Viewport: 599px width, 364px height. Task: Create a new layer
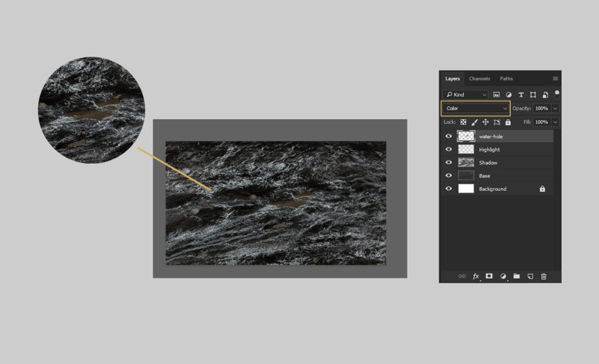[529, 276]
